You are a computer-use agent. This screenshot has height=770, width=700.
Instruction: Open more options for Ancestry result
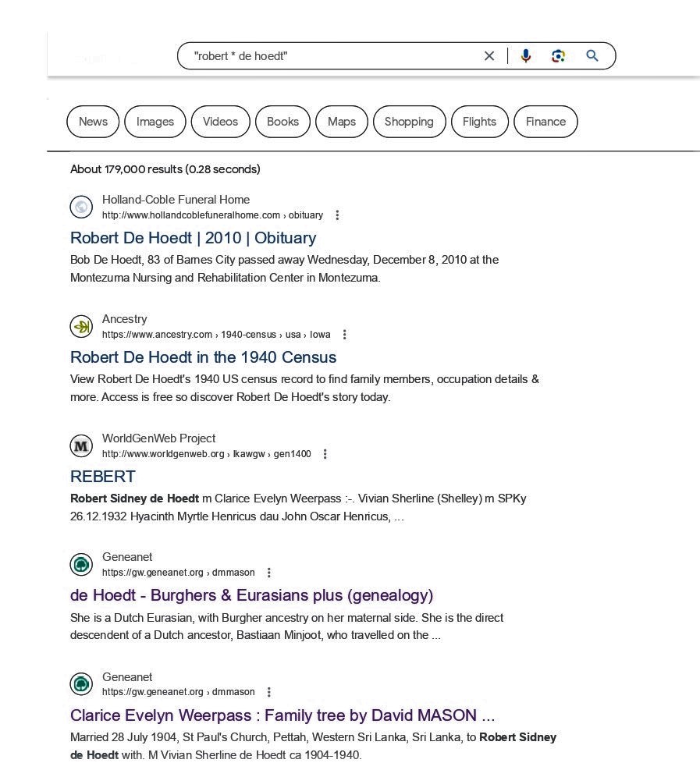(345, 335)
